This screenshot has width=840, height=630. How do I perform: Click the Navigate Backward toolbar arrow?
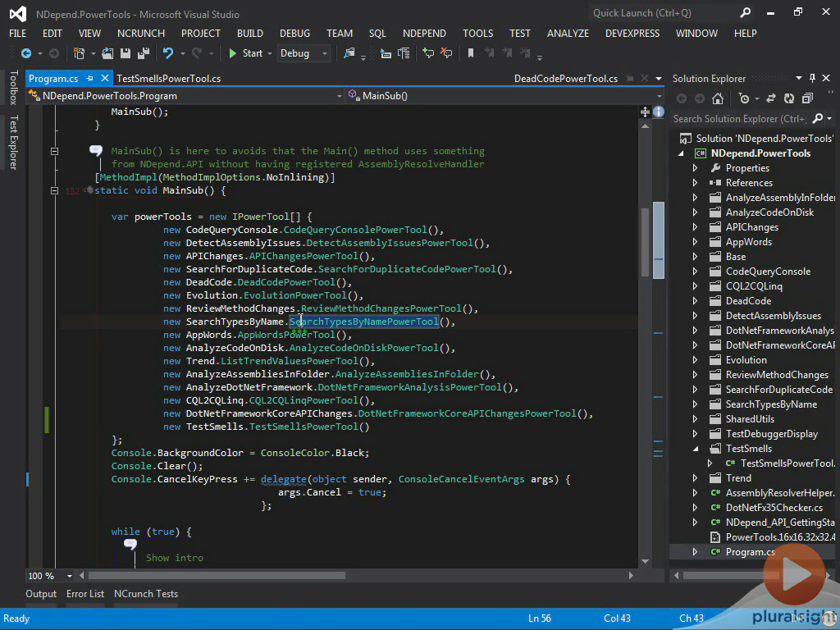tap(25, 53)
